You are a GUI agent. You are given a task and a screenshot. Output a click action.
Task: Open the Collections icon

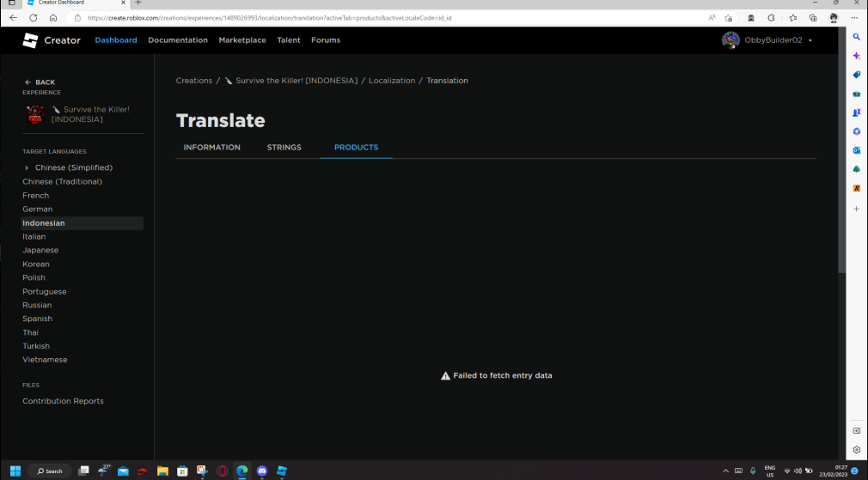coord(813,18)
